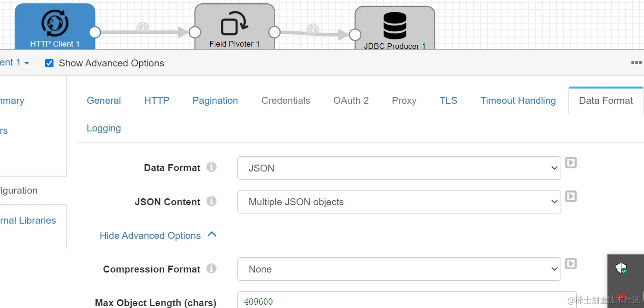Screen dimensions: 644x308
Task: Click the Show Advanced Options label text
Action: (112, 63)
